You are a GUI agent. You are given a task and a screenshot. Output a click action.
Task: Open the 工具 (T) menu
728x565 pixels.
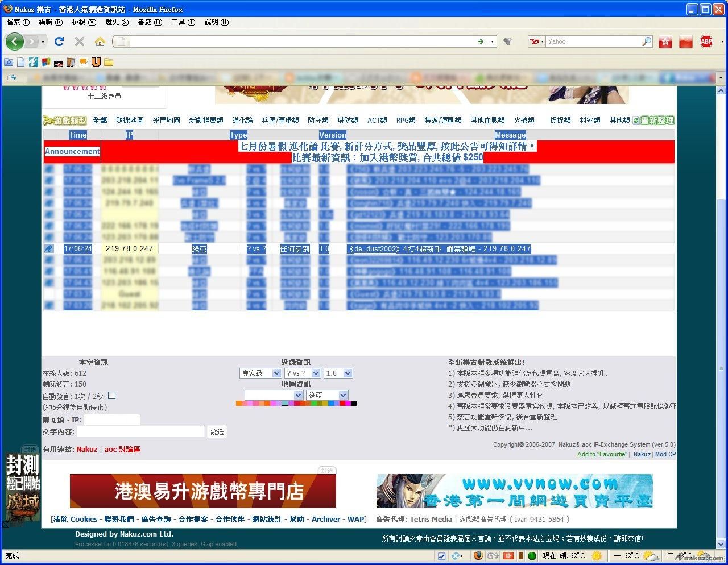point(183,22)
